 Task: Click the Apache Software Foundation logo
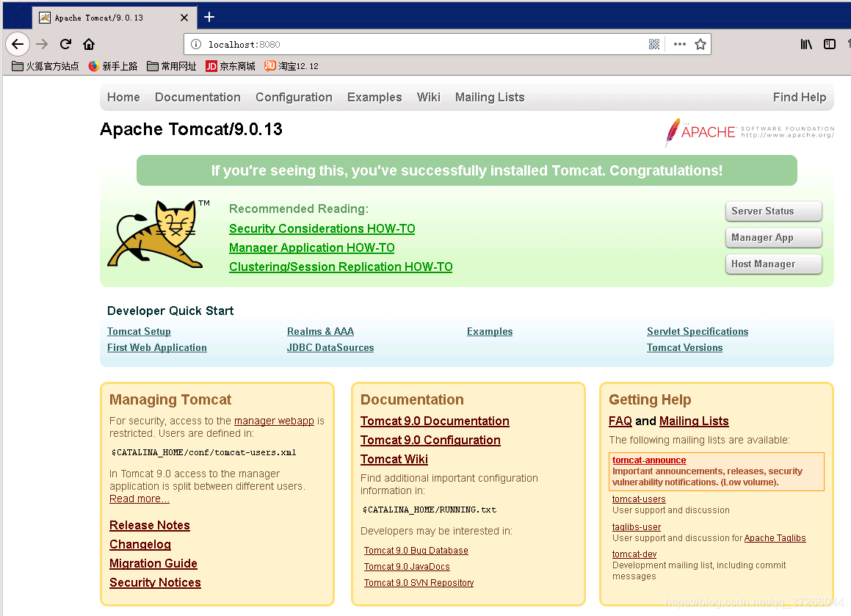click(749, 132)
